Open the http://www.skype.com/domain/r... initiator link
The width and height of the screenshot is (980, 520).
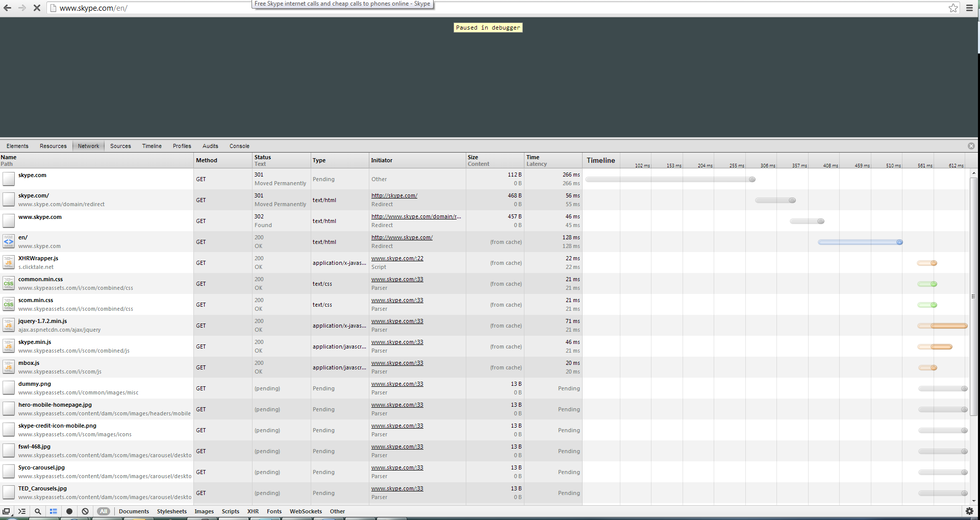point(416,216)
